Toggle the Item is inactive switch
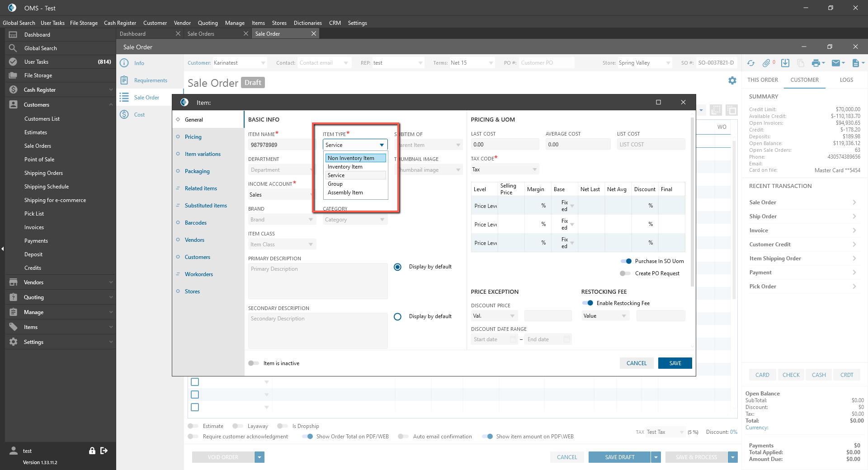Screen dimensions: 868x470 click(x=254, y=363)
